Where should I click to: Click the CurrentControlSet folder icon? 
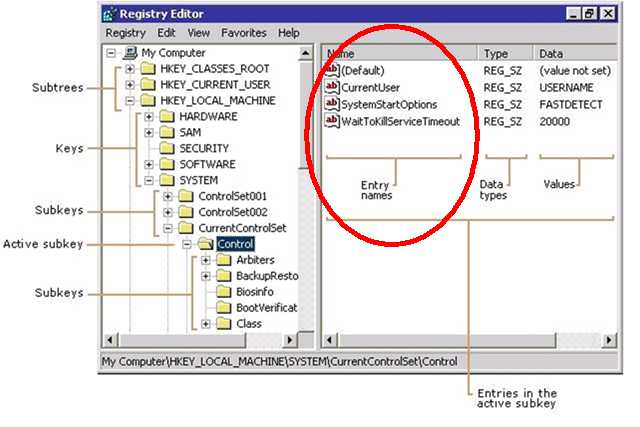(x=186, y=228)
